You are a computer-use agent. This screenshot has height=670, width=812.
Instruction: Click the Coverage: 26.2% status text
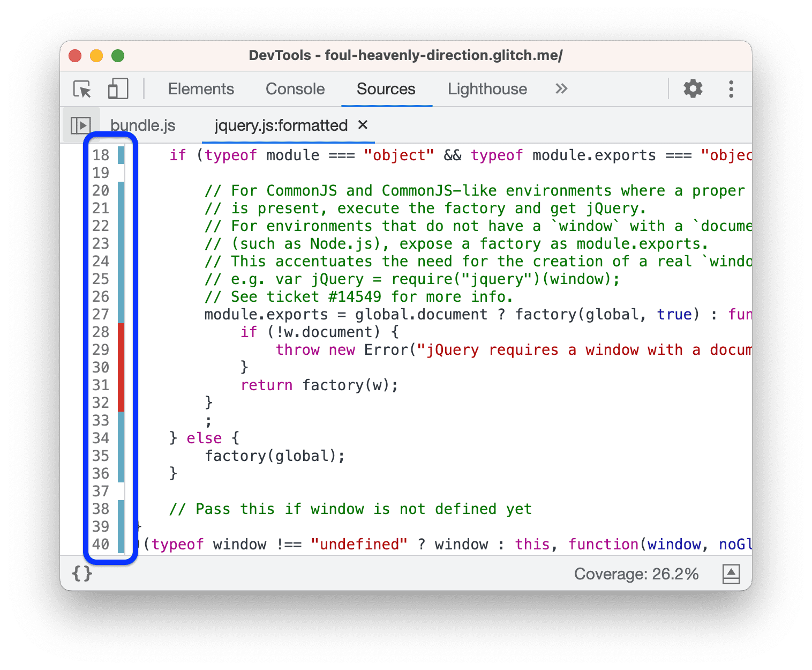point(636,574)
